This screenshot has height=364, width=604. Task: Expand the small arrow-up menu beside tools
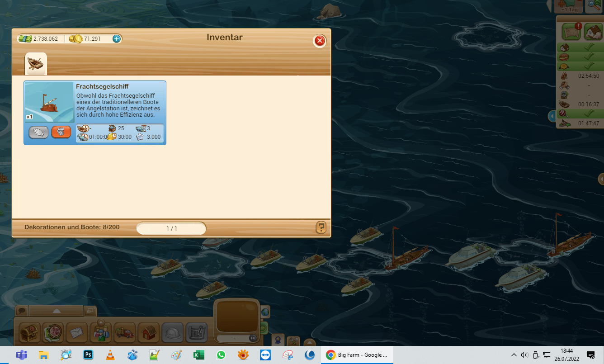[309, 342]
